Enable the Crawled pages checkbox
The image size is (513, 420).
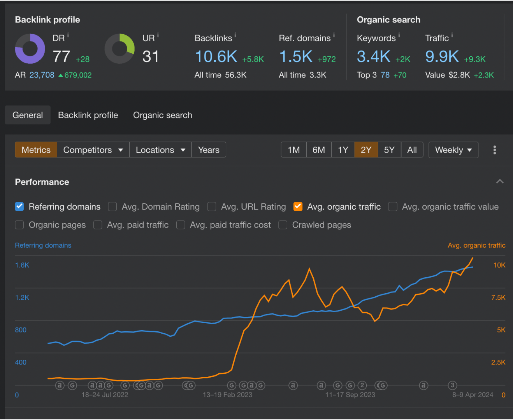(x=283, y=225)
